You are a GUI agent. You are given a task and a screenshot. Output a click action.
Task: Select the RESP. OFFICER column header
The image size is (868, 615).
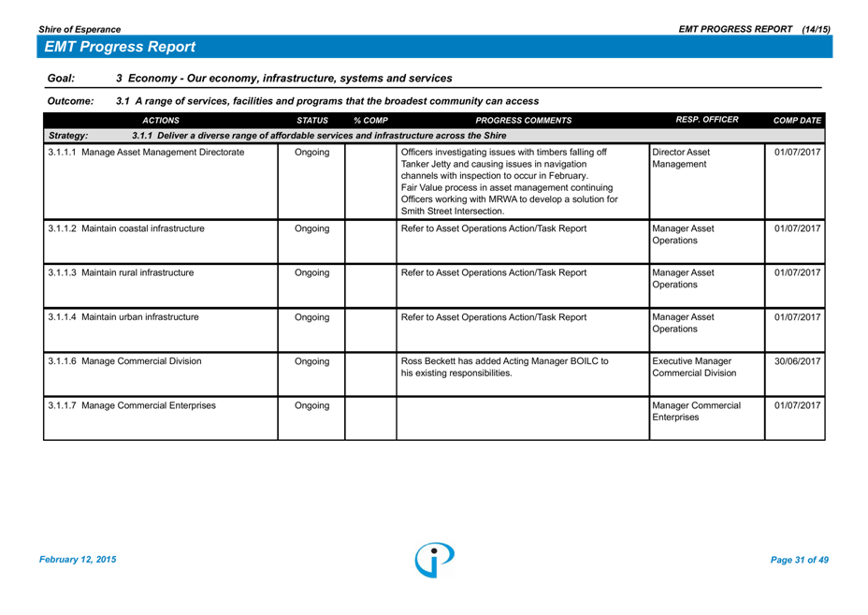[x=706, y=120]
